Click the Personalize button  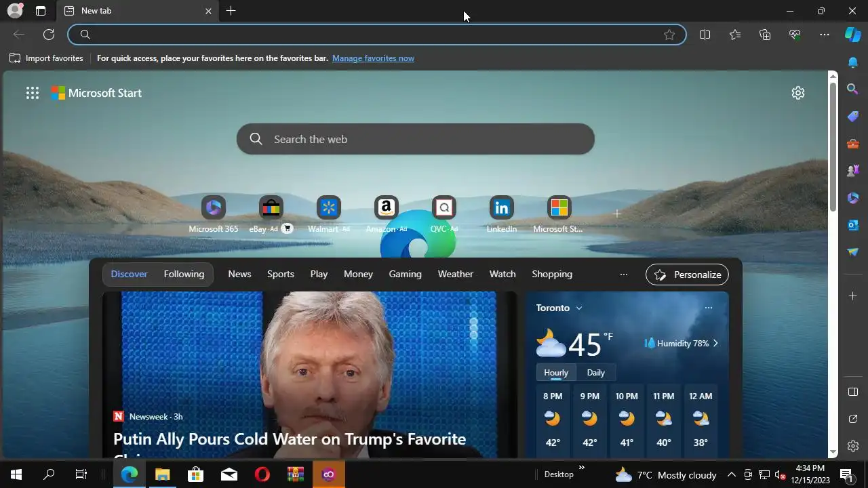point(687,274)
